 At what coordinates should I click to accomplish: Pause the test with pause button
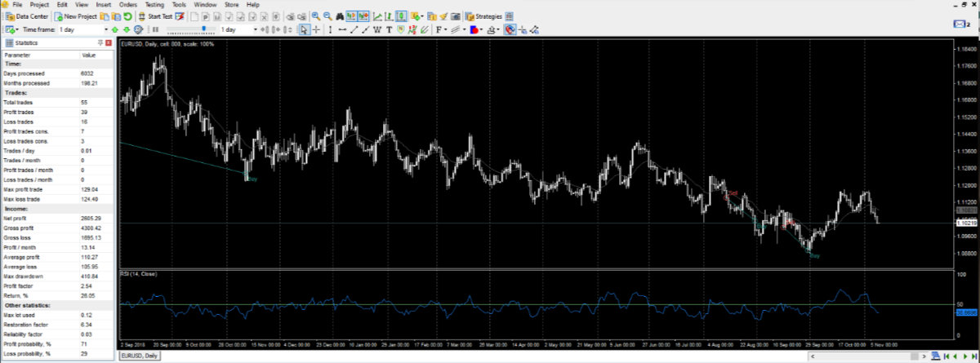[155, 29]
